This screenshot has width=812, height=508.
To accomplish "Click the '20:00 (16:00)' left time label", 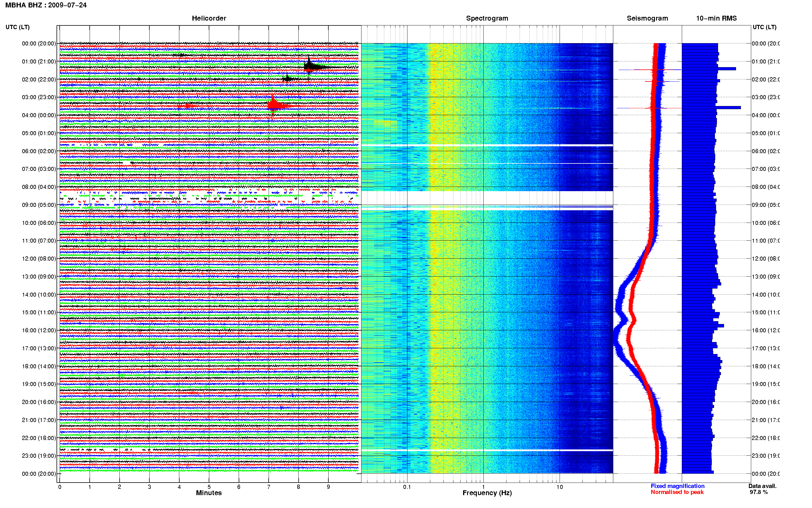I will point(39,402).
